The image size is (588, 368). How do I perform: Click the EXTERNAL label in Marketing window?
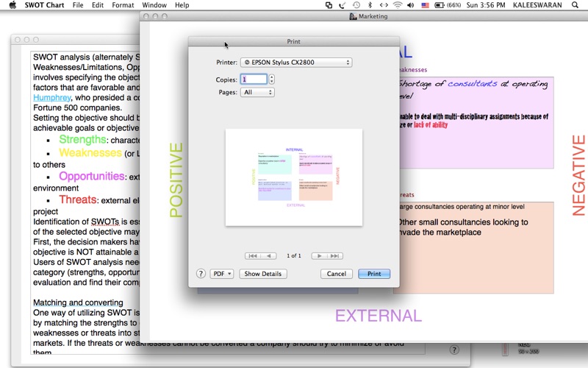tap(379, 316)
